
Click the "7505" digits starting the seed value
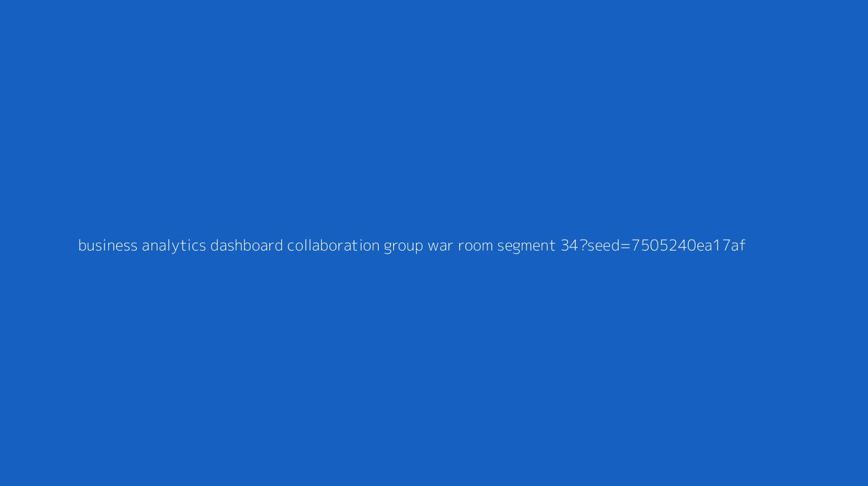click(649, 245)
